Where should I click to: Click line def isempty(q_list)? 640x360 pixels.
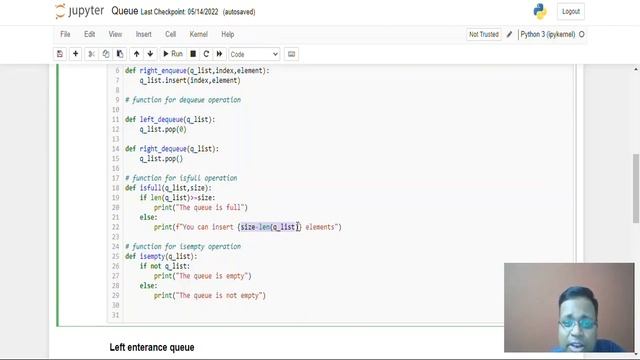click(x=161, y=257)
